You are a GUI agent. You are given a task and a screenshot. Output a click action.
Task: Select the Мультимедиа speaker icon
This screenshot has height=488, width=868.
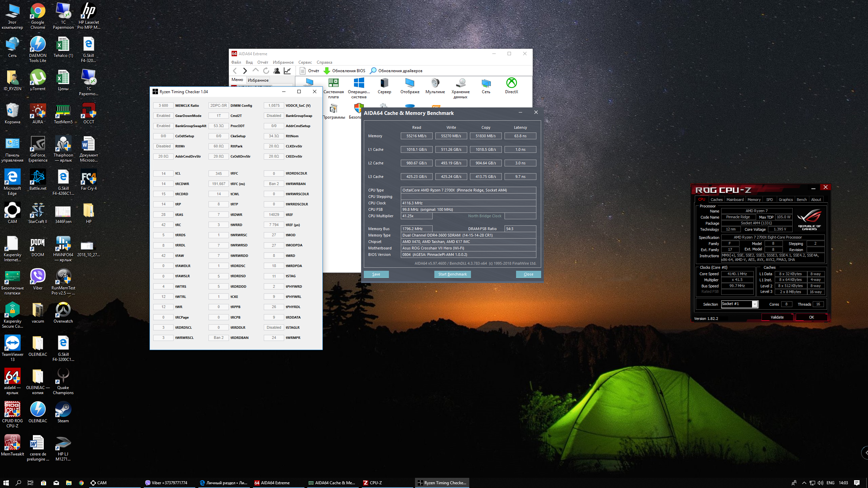[435, 83]
